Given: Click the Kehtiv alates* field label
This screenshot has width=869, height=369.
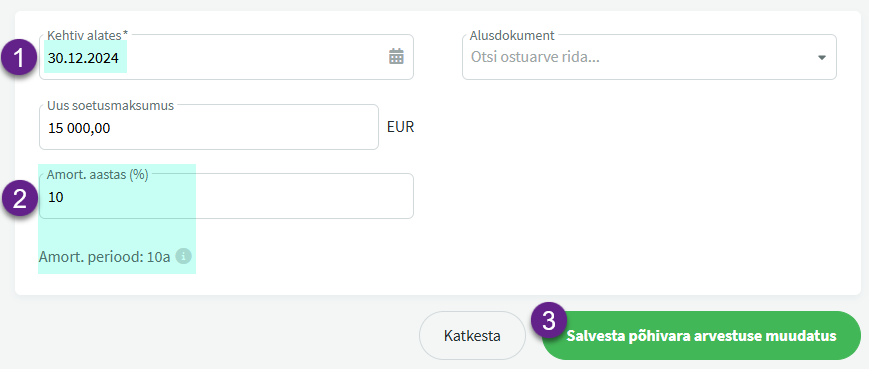Looking at the screenshot, I should click(88, 35).
